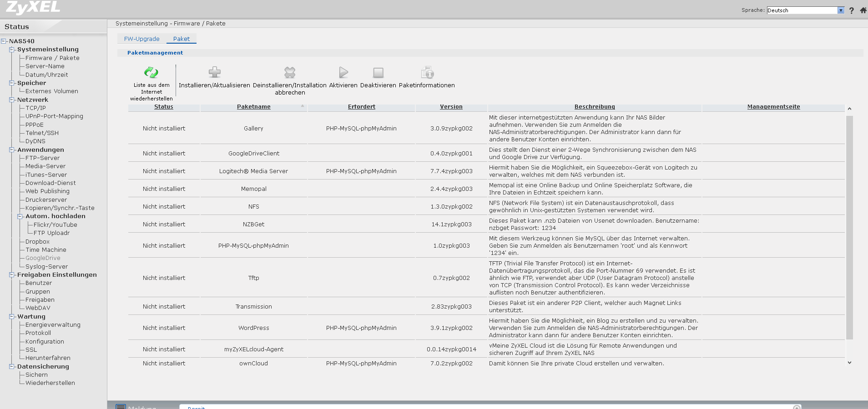Collapse the Netzwerk tree node
This screenshot has height=409, width=868.
tap(12, 100)
